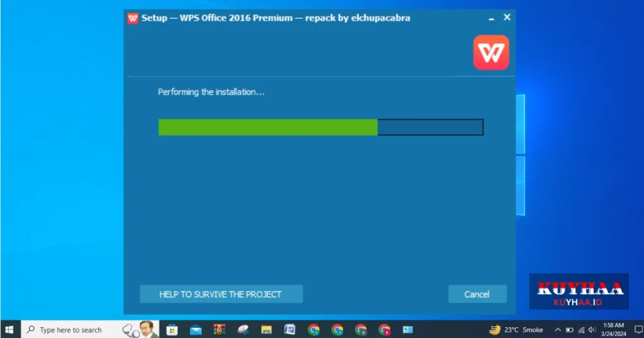Open the first Chrome icon left of A profile
The height and width of the screenshot is (338, 644).
tap(314, 329)
